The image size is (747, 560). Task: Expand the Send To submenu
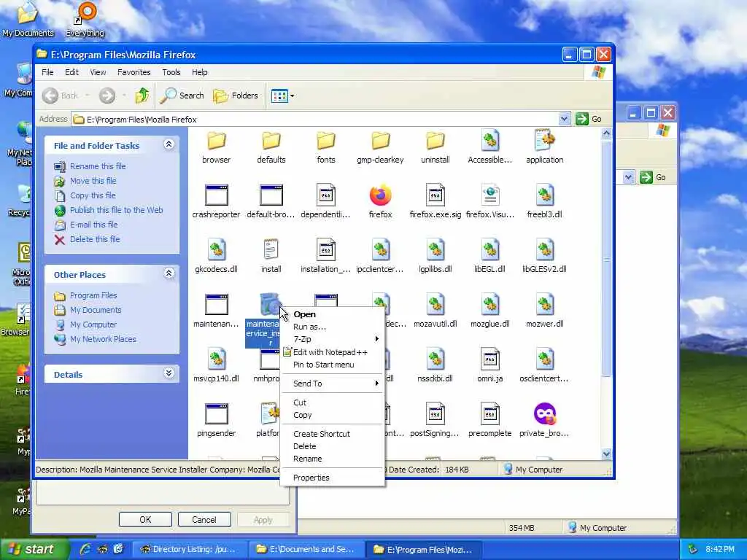pyautogui.click(x=333, y=384)
